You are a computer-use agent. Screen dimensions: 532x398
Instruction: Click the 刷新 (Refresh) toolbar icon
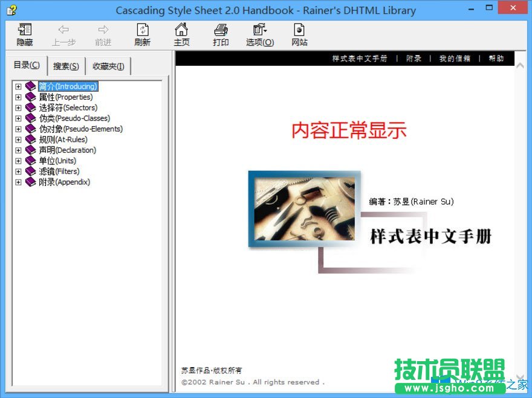(x=142, y=34)
